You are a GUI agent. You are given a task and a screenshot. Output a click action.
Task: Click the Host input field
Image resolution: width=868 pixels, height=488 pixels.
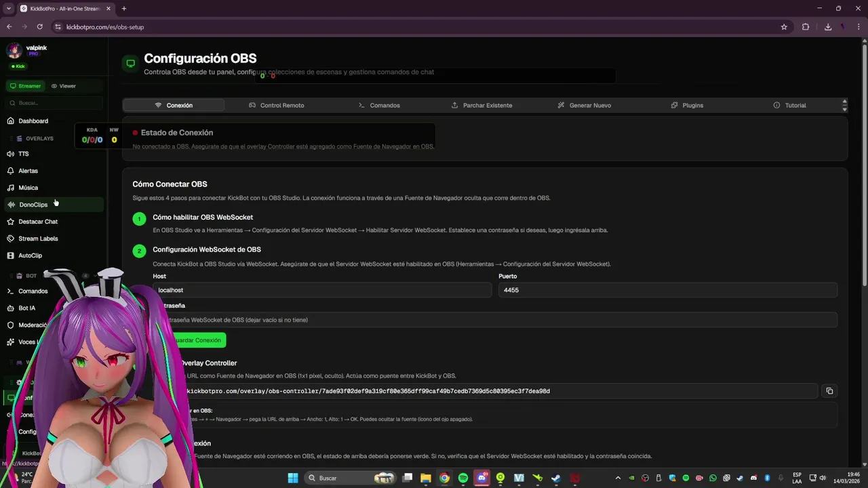(x=322, y=290)
